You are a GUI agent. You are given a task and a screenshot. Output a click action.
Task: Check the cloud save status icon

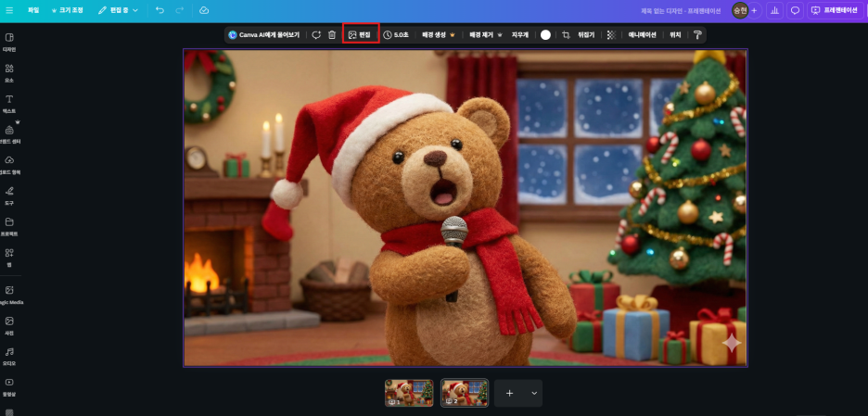(204, 10)
